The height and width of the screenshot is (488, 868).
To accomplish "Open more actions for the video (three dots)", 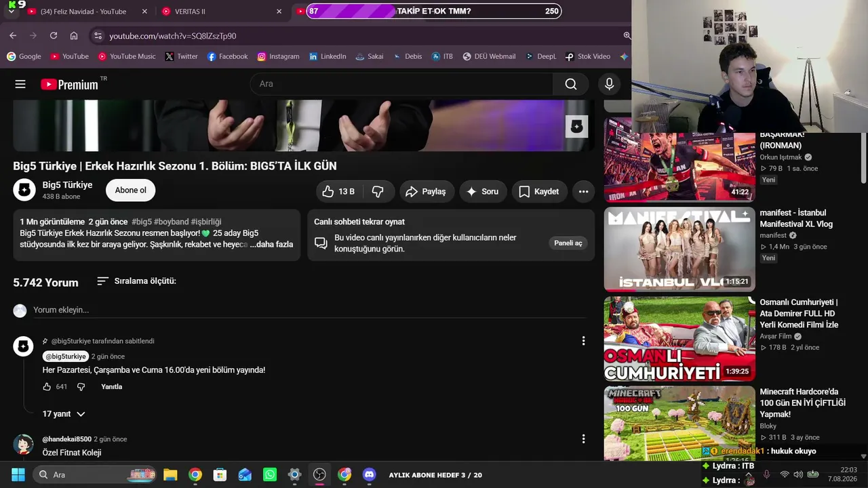I will click(583, 192).
